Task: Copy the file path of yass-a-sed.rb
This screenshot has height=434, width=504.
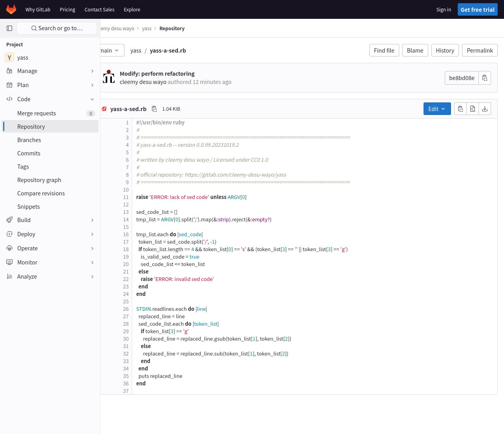Action: tap(154, 109)
